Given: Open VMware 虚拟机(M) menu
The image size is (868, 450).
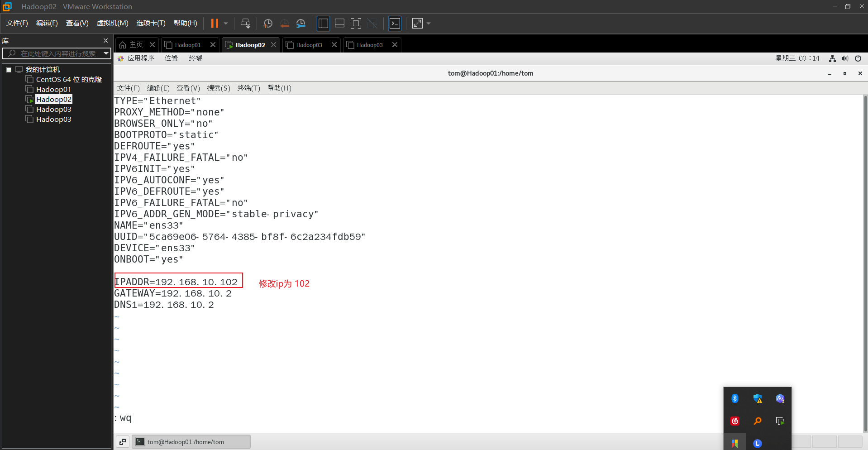Looking at the screenshot, I should point(112,23).
